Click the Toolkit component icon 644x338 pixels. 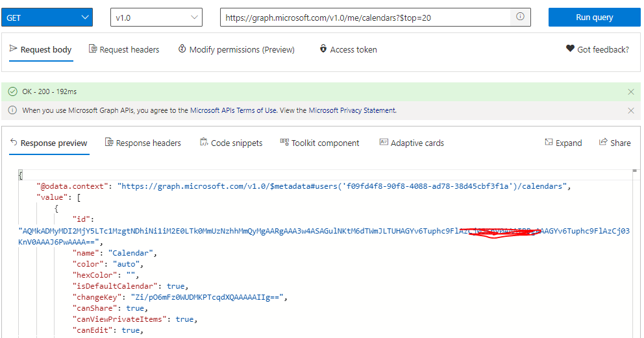coord(284,141)
